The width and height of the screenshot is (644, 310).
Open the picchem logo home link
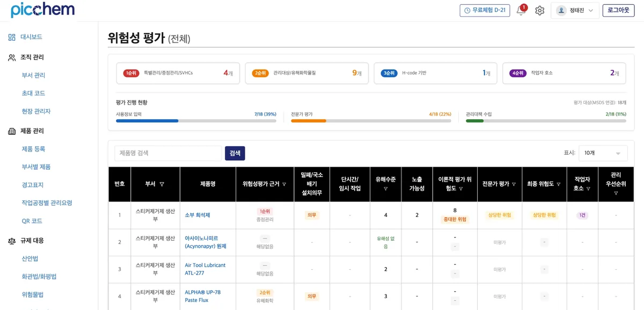pyautogui.click(x=42, y=10)
